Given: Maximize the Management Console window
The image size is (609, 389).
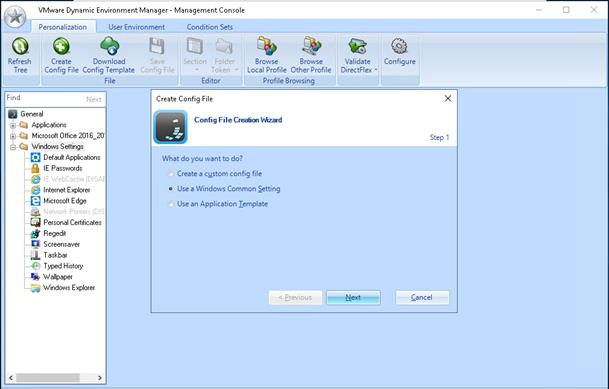Looking at the screenshot, I should [566, 10].
